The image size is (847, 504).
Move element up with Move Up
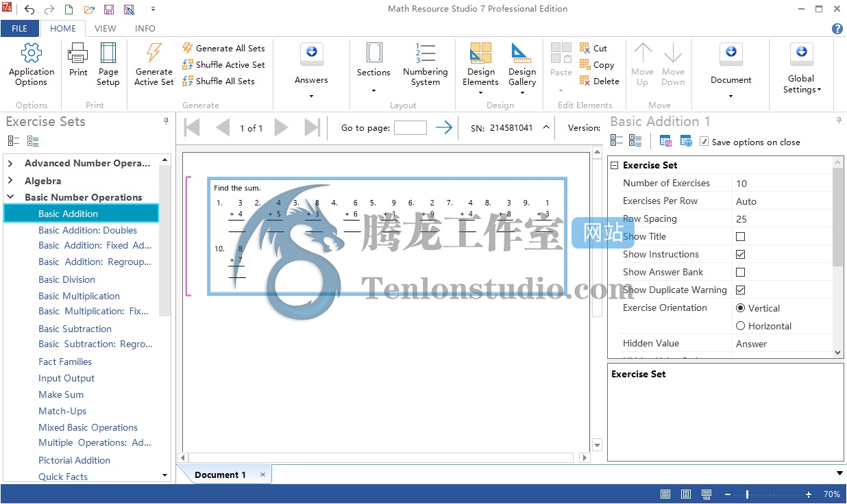[x=642, y=64]
